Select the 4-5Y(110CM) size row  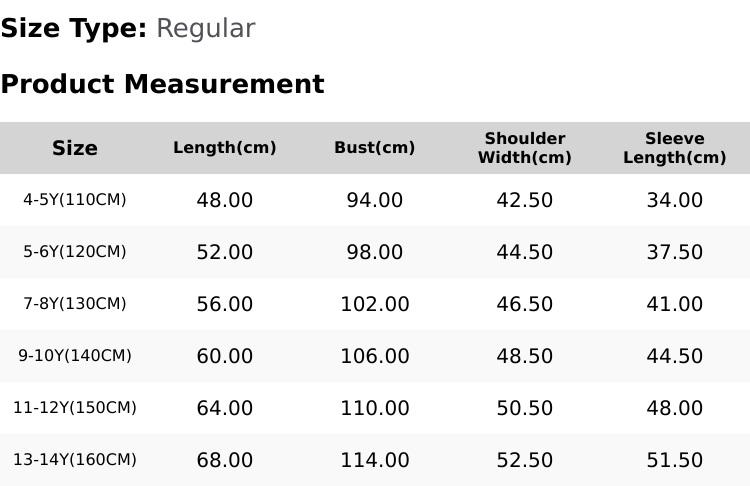pos(375,199)
